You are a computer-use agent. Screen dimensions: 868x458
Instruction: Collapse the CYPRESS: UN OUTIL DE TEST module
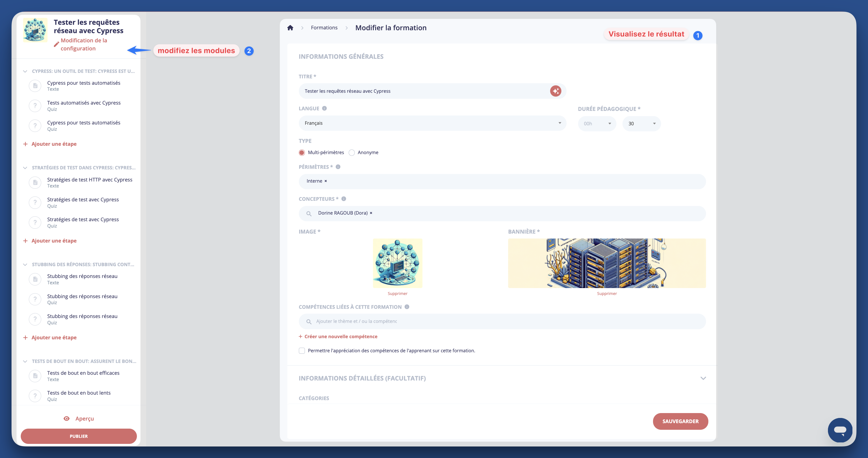coord(25,71)
